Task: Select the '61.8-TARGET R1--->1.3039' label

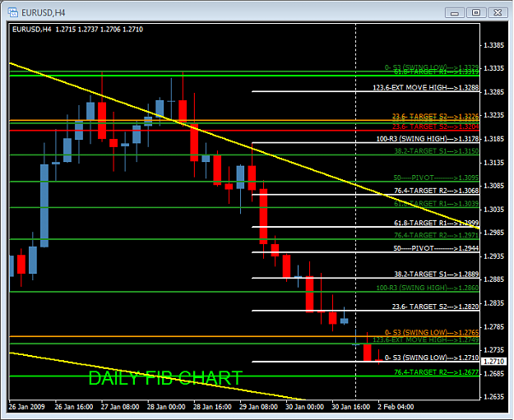Action: tap(437, 204)
